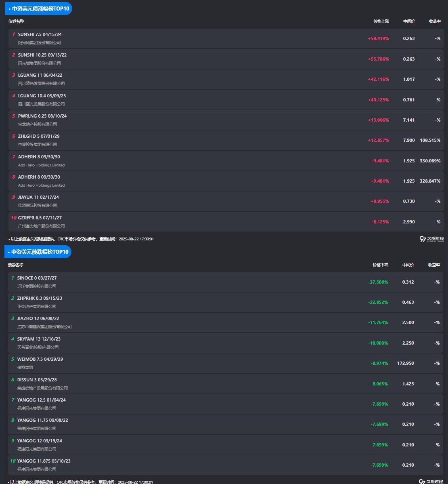Click the +8.125% price gain
448x484 pixels.
click(x=379, y=222)
